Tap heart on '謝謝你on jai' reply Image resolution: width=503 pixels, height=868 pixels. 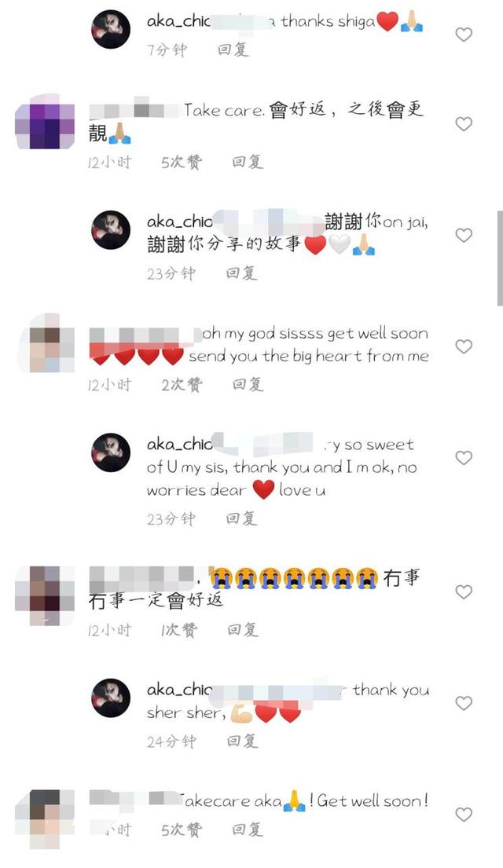coord(464,236)
